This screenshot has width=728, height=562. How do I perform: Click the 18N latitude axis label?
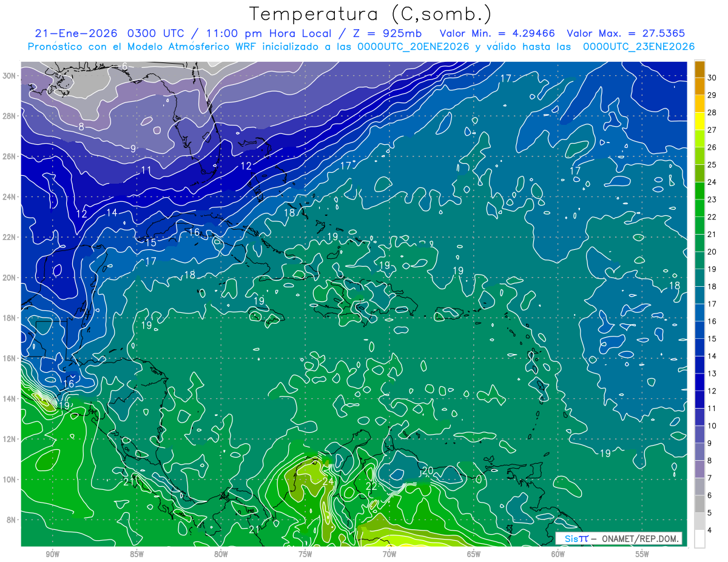point(10,318)
